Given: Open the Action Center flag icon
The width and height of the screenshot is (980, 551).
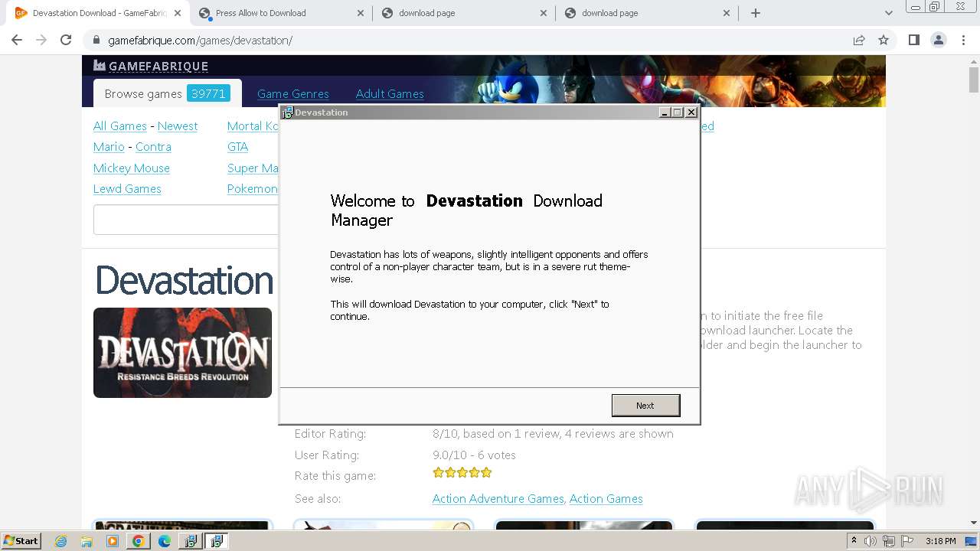Looking at the screenshot, I should pos(906,541).
